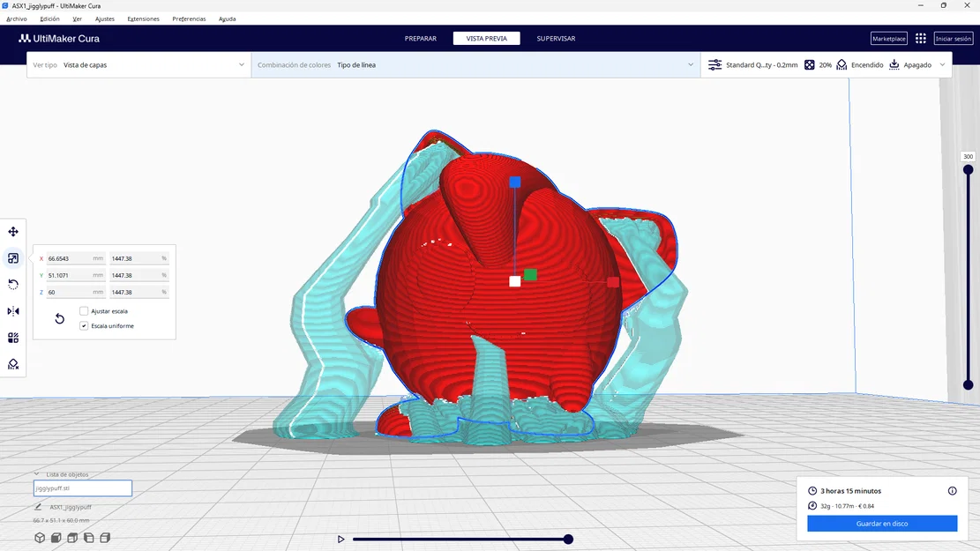Click the reset scale arrow icon
This screenshot has height=551, width=980.
click(59, 318)
